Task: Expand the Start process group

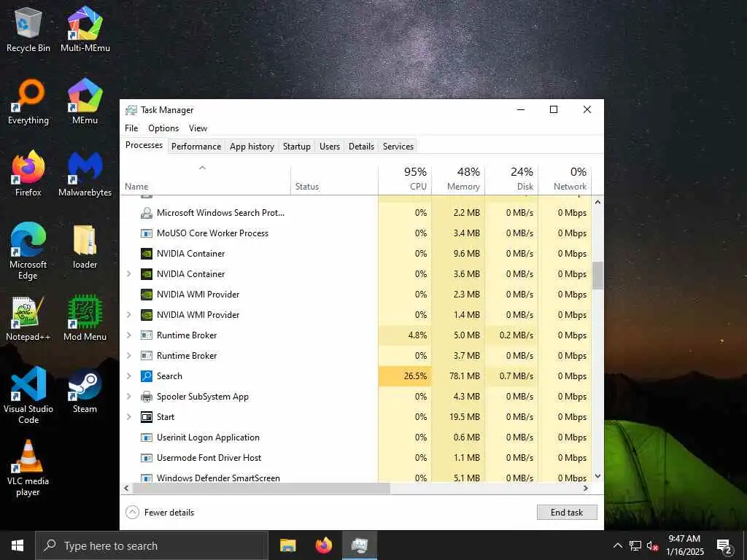Action: (x=128, y=417)
